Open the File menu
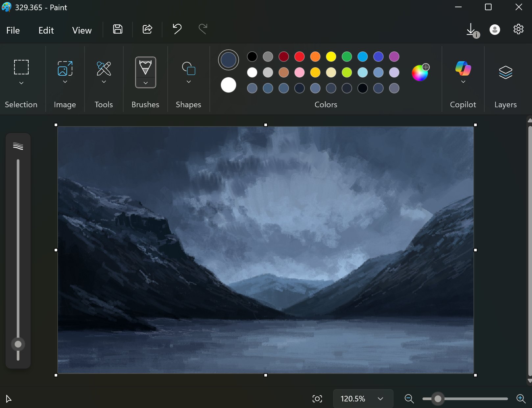Viewport: 532px width, 408px height. point(13,30)
